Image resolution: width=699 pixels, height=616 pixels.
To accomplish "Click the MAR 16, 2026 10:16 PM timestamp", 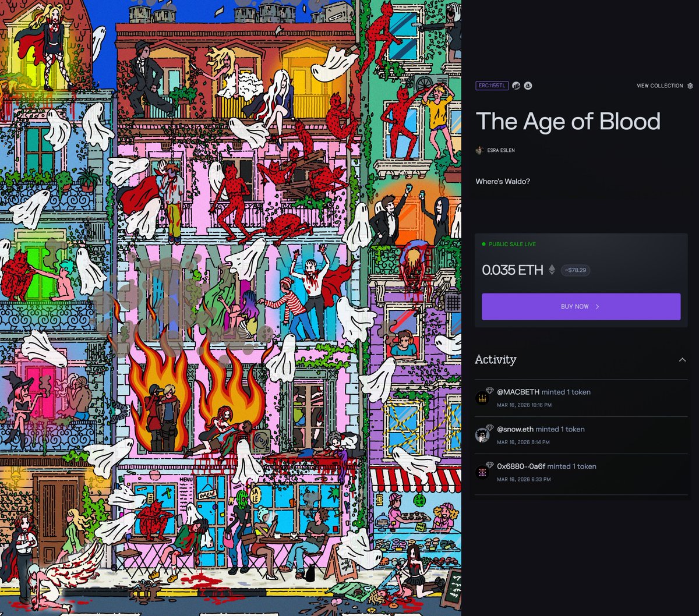I will pos(524,405).
